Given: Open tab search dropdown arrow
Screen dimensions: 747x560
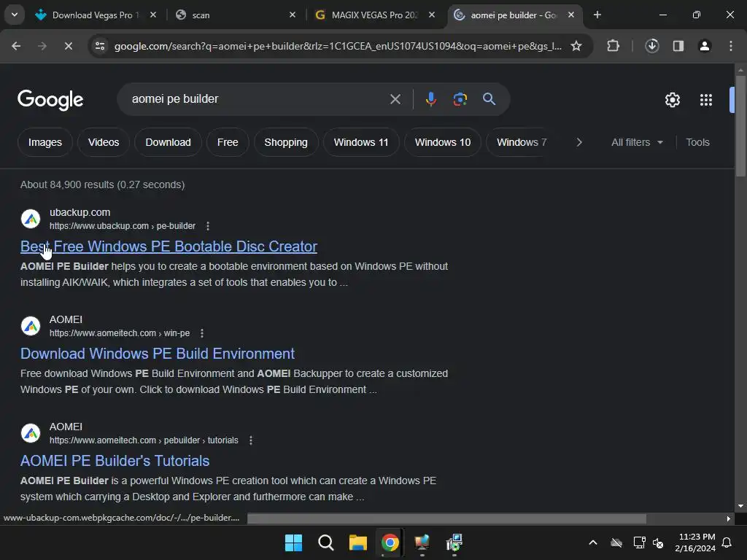Looking at the screenshot, I should pos(15,15).
